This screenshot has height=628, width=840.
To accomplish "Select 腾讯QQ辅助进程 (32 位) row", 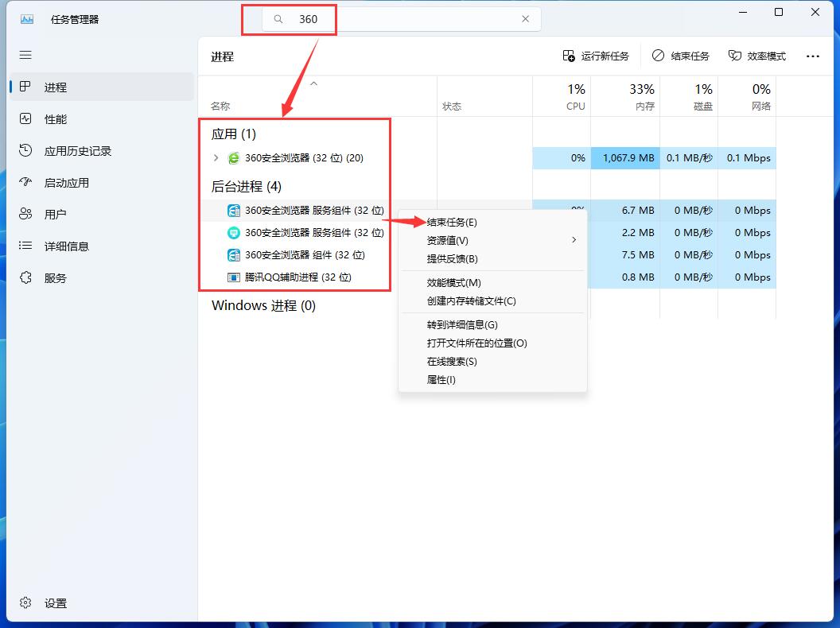I will pos(298,277).
